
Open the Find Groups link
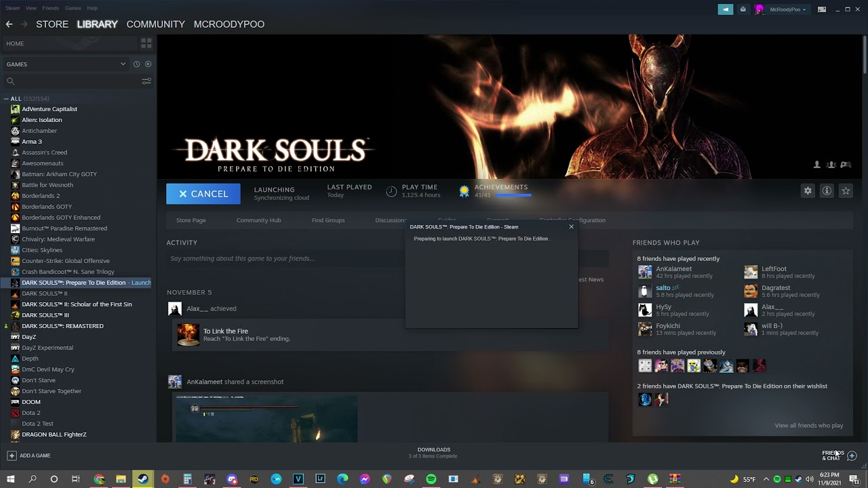(x=328, y=220)
